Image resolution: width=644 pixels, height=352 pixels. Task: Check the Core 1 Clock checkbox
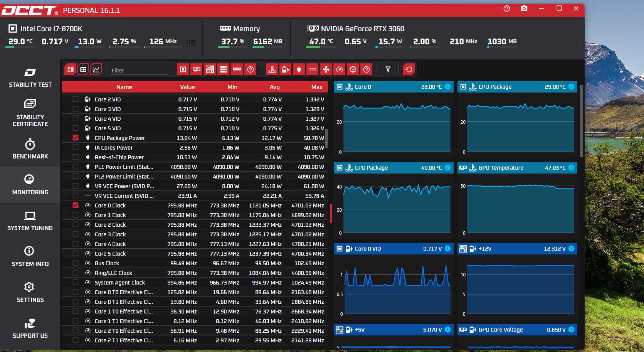(x=76, y=215)
